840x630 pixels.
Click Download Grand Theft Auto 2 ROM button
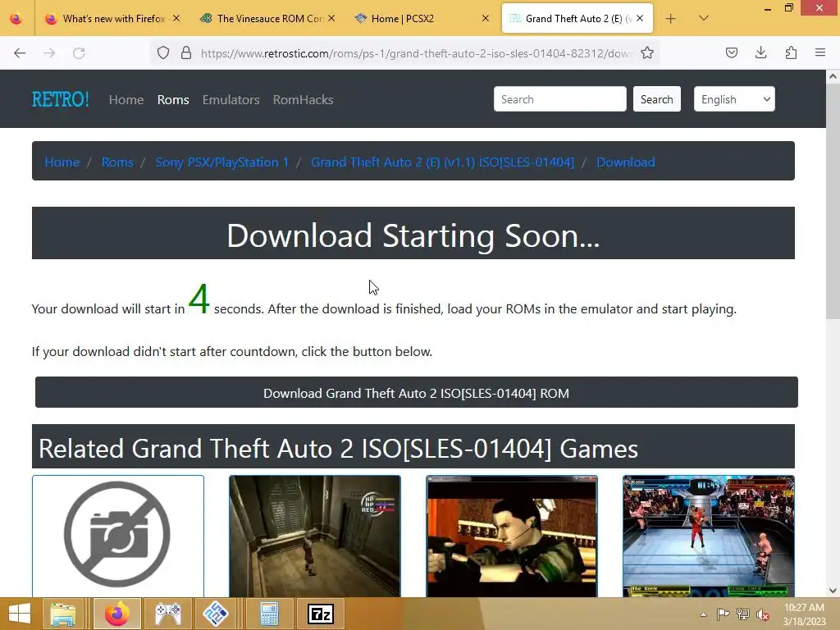tap(416, 392)
